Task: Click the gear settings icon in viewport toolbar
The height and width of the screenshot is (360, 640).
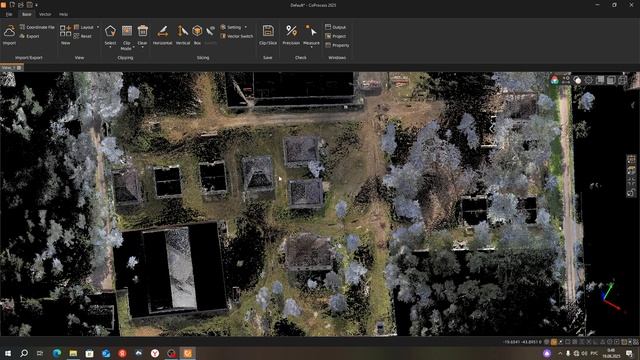Action: pyautogui.click(x=589, y=80)
